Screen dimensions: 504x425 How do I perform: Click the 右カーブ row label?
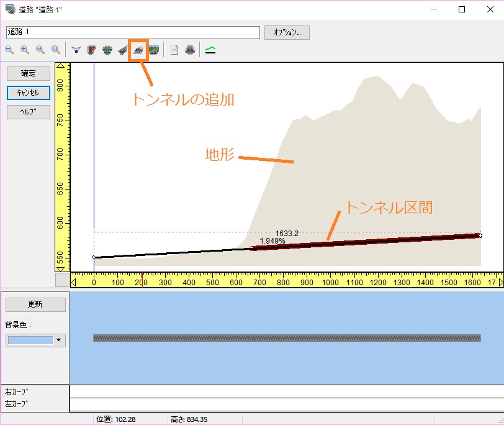pos(16,392)
